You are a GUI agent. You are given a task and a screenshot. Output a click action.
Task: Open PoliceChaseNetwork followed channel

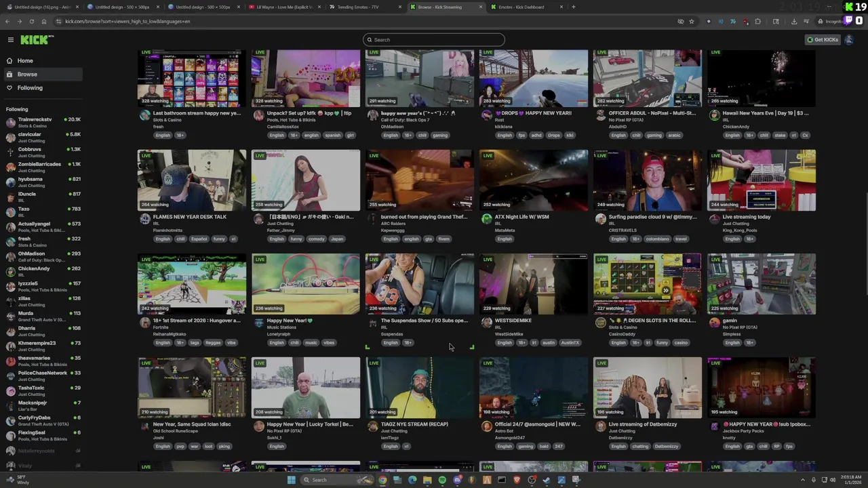click(42, 375)
